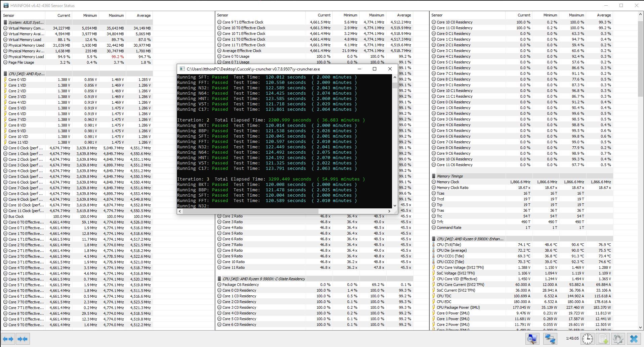Click the lightning icon beside CPU TDC
This screenshot has width=644, height=347.
pos(434,296)
